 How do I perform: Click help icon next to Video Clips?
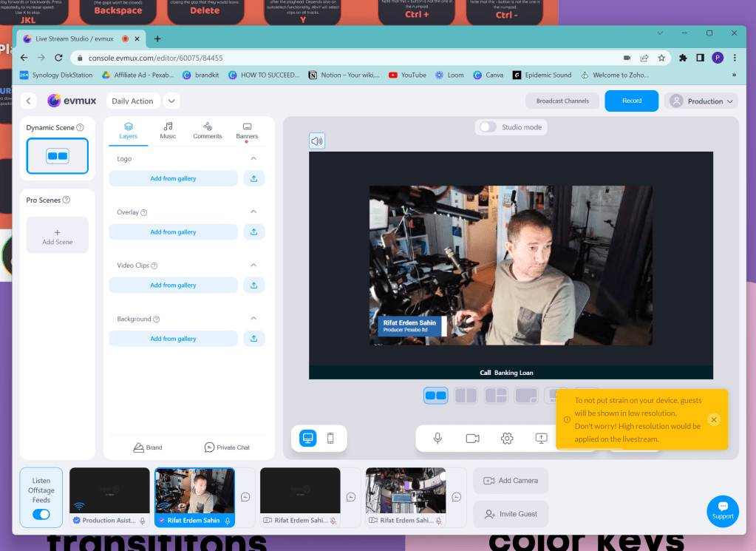(x=154, y=266)
